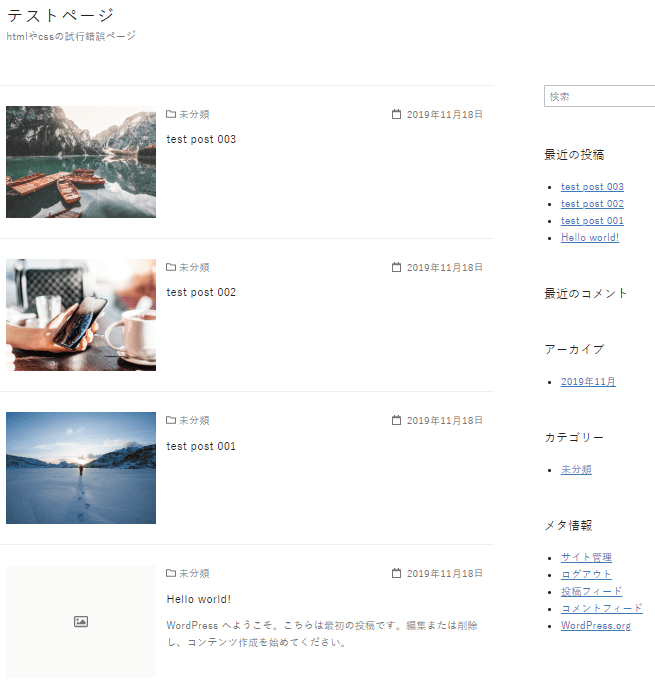Open the mountain lake thumbnail of test post 003
Viewport: 655px width, 681px height.
pos(81,162)
